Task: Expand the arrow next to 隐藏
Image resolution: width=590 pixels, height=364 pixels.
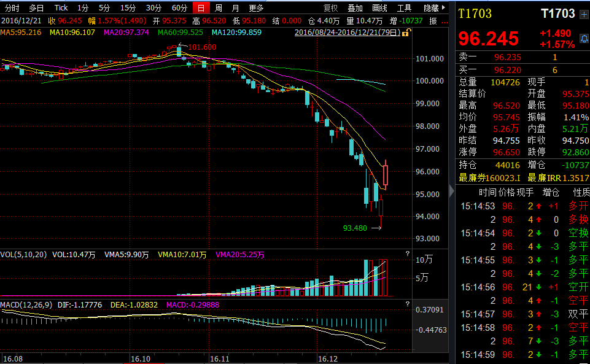Action: pos(444,8)
